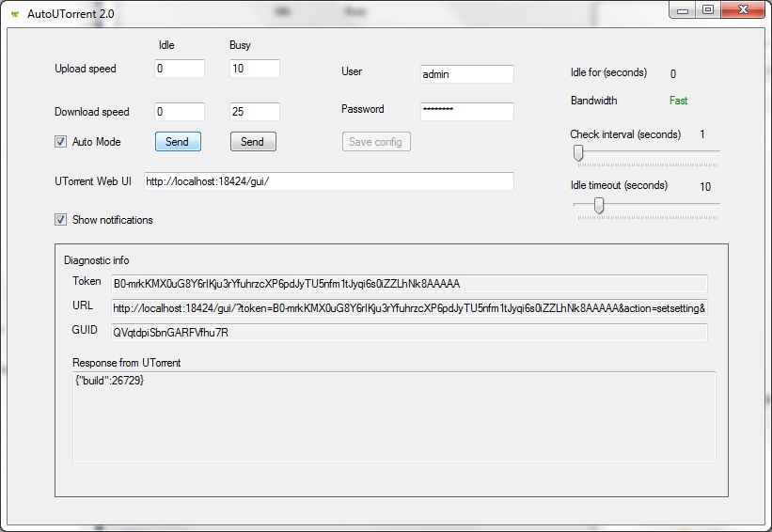Click the Response from UTorrent text box
The height and width of the screenshot is (532, 772).
tap(394, 416)
